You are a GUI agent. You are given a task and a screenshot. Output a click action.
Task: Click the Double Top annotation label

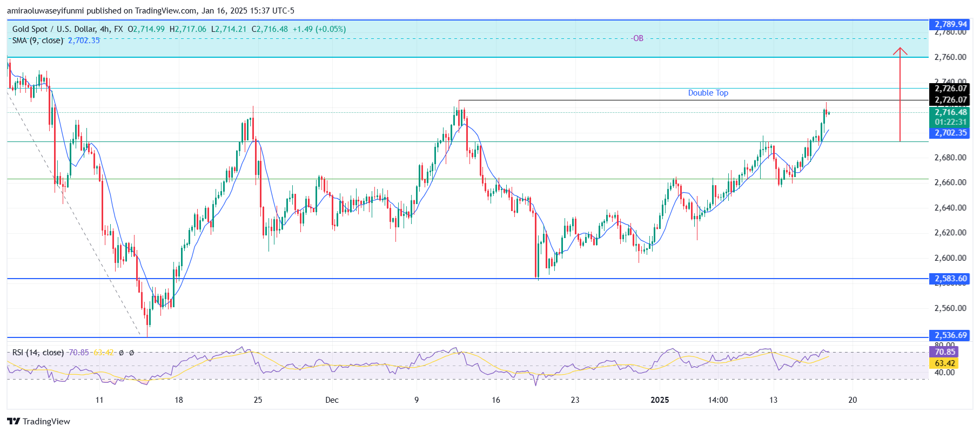tap(708, 93)
